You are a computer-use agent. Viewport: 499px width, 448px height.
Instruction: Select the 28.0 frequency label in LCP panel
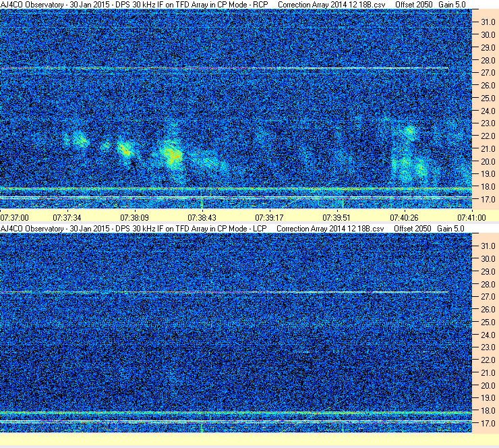pos(488,284)
